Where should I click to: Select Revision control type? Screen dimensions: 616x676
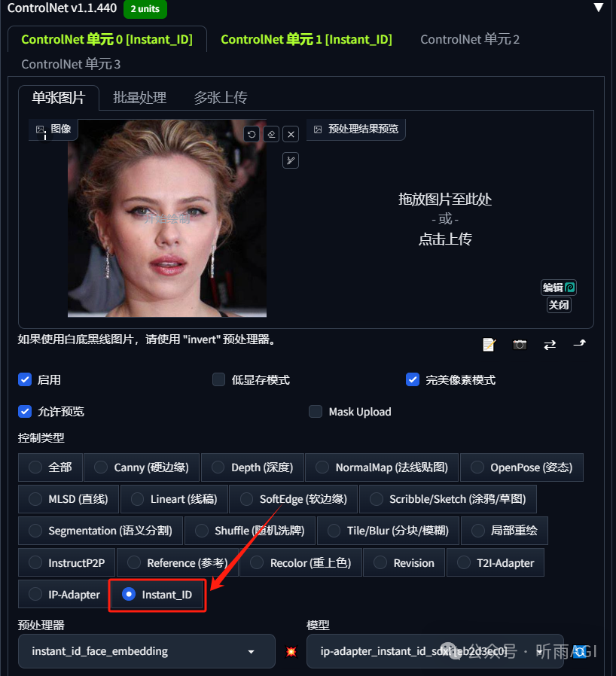click(404, 562)
